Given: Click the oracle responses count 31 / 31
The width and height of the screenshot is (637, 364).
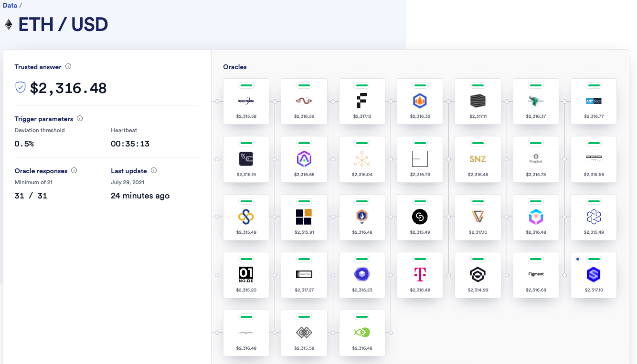Looking at the screenshot, I should (x=31, y=196).
